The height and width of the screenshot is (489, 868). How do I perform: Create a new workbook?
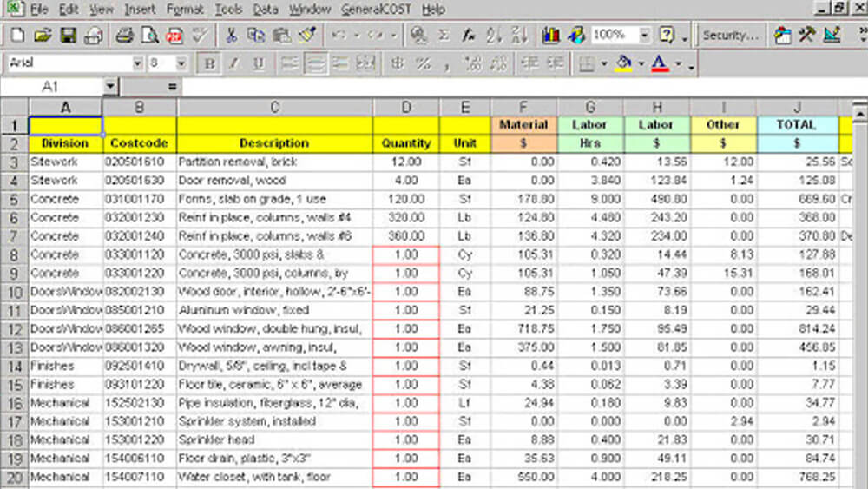[17, 36]
